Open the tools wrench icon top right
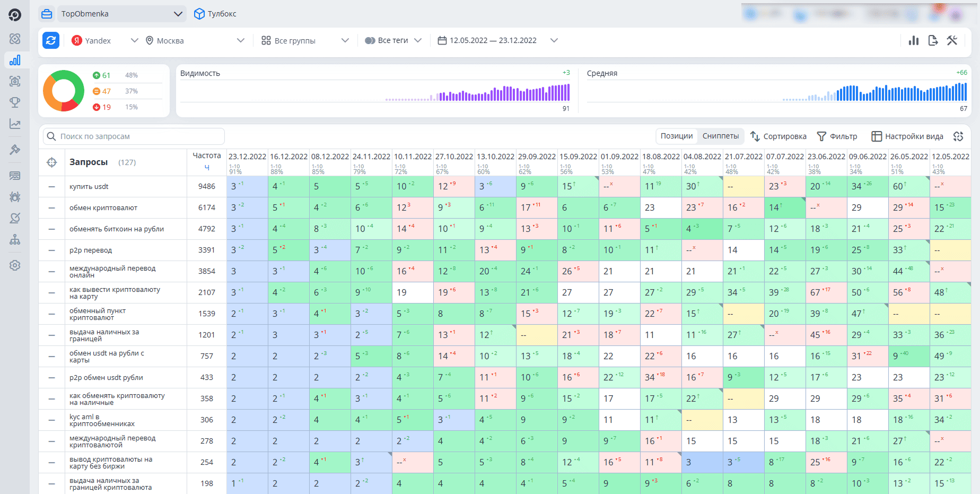The image size is (980, 494). point(952,40)
